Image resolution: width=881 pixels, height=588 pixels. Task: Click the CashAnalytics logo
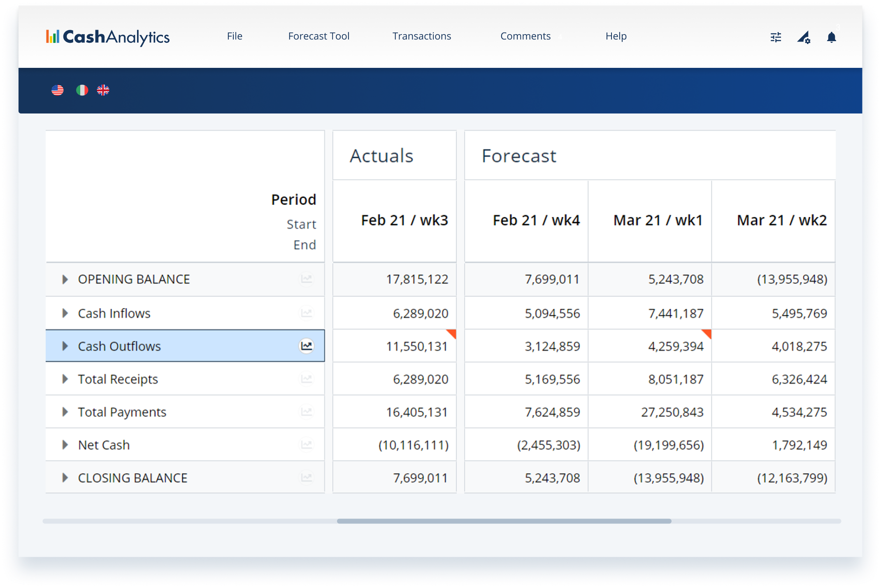(108, 37)
